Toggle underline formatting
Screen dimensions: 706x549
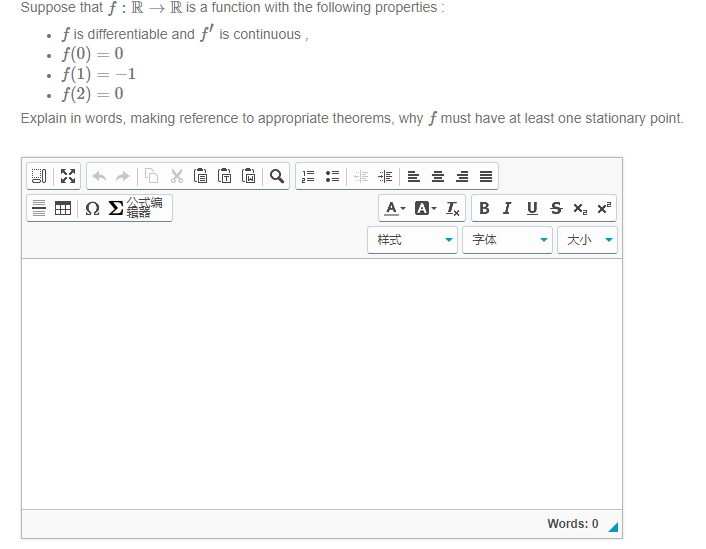(x=532, y=208)
